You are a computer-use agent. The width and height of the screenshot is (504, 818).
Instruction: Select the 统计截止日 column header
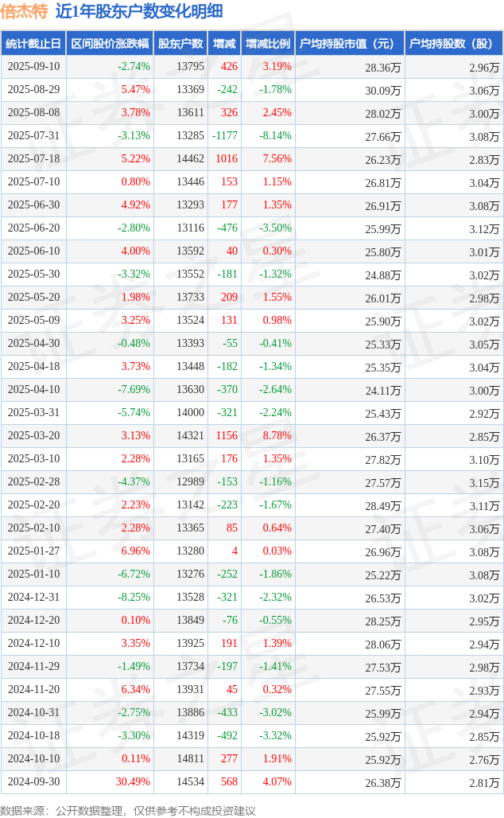tap(33, 44)
